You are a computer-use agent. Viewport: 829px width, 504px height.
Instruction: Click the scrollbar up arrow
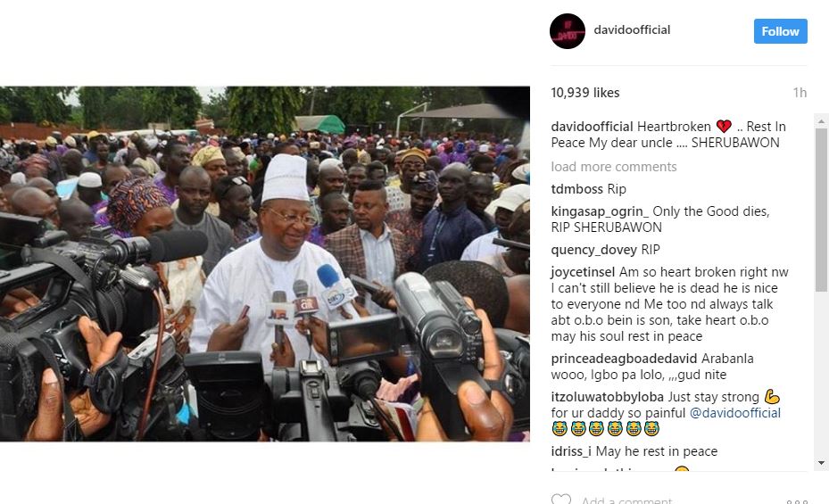coord(821,121)
